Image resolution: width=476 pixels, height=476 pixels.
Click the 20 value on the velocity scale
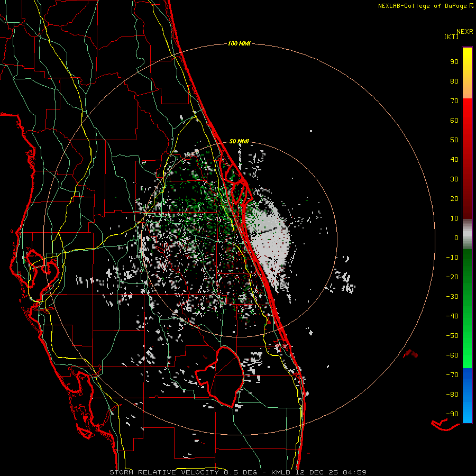[454, 198]
